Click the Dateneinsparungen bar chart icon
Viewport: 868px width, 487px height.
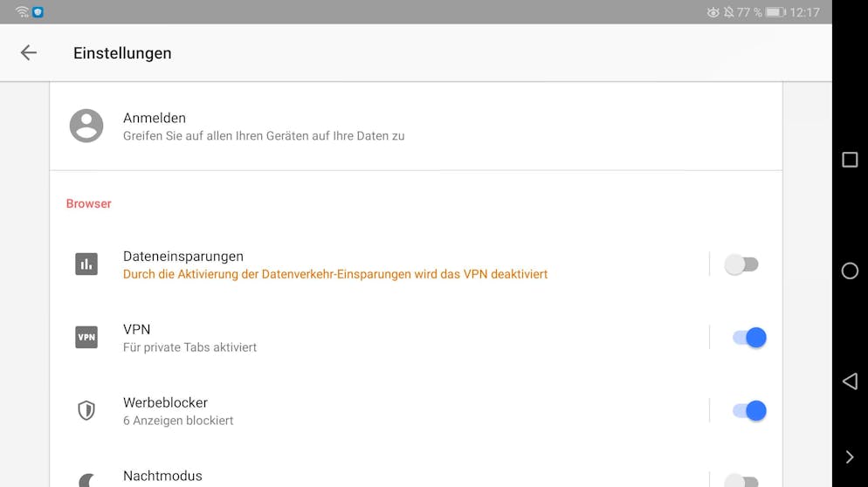tap(86, 264)
